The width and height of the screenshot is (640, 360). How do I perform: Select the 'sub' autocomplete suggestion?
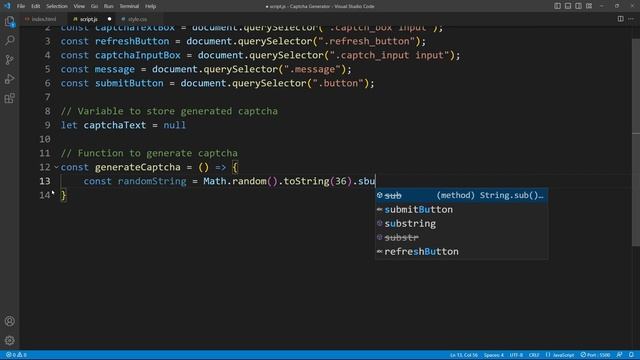[x=462, y=196]
